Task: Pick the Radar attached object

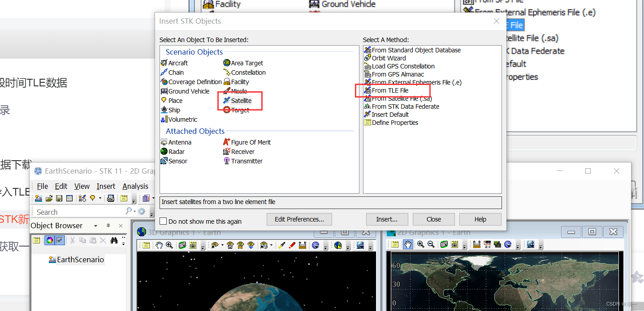Action: (x=173, y=152)
